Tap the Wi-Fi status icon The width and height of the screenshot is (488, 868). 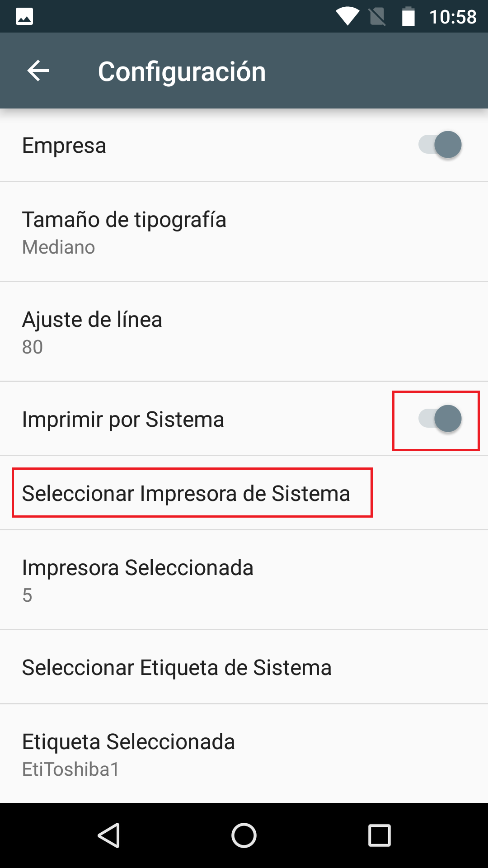pos(347,17)
